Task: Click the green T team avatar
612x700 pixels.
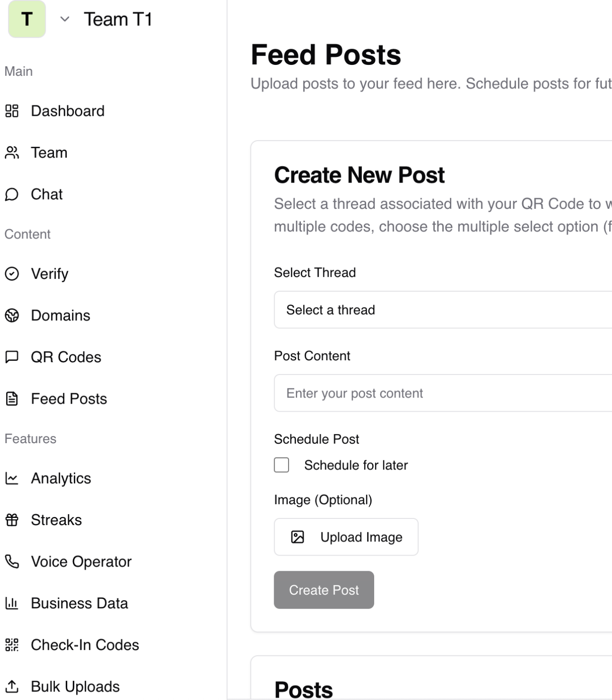Action: pos(27,19)
